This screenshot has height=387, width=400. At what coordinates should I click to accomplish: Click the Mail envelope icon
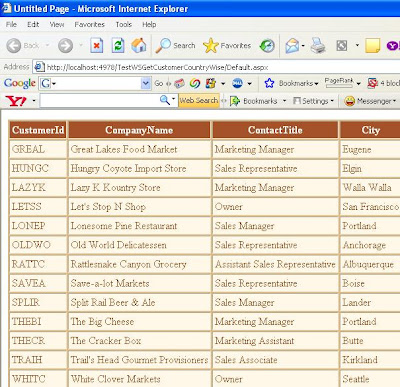[x=292, y=46]
